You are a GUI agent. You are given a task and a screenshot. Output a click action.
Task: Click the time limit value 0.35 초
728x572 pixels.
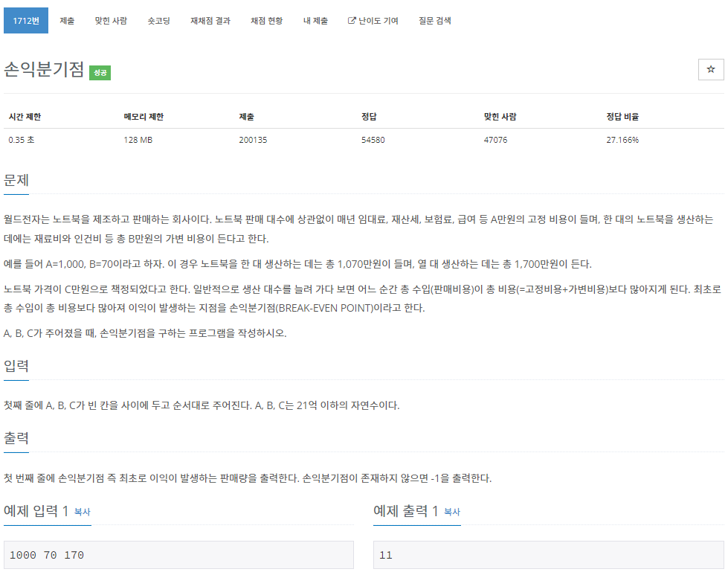pos(22,140)
